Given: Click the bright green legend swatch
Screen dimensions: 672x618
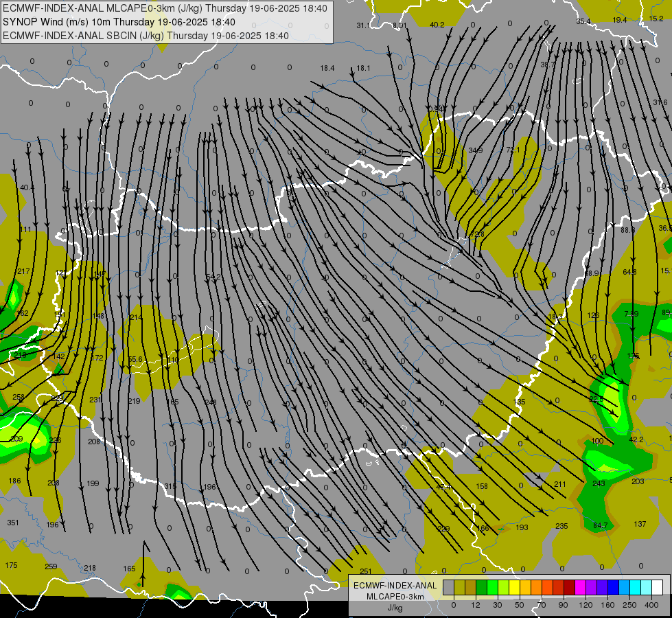Looking at the screenshot, I should (x=492, y=588).
